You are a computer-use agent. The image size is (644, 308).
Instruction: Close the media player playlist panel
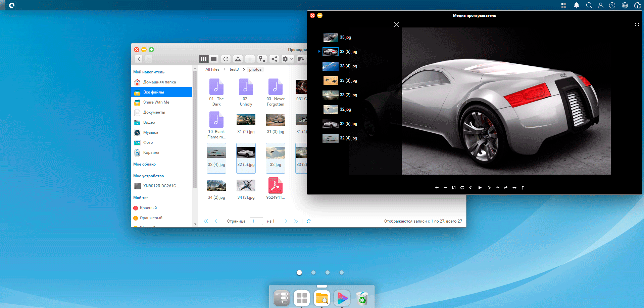pyautogui.click(x=396, y=25)
